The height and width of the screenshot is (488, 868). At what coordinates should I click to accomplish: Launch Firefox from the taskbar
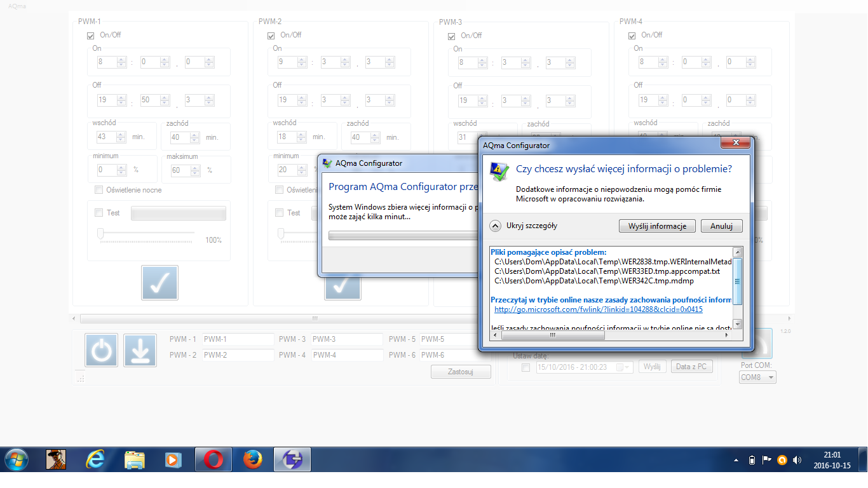(x=252, y=459)
